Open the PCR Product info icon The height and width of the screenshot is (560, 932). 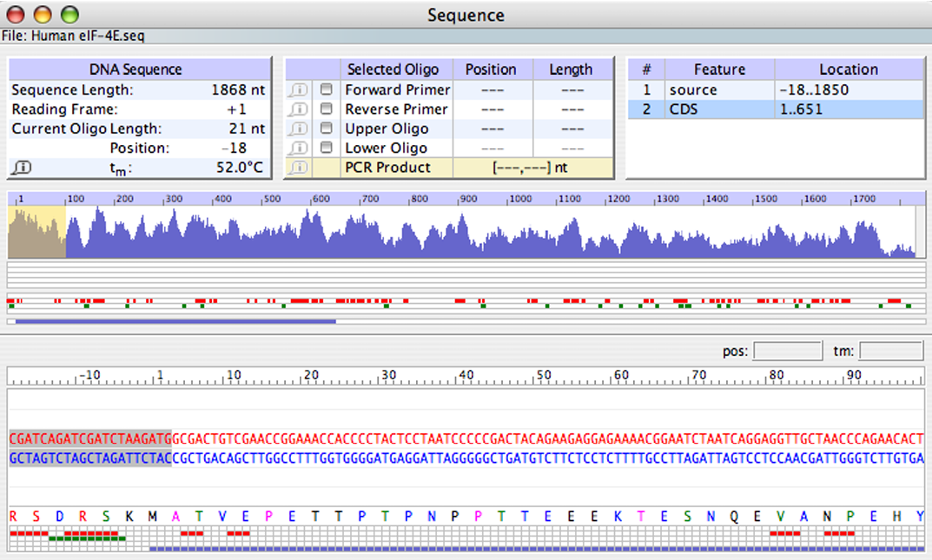(298, 168)
